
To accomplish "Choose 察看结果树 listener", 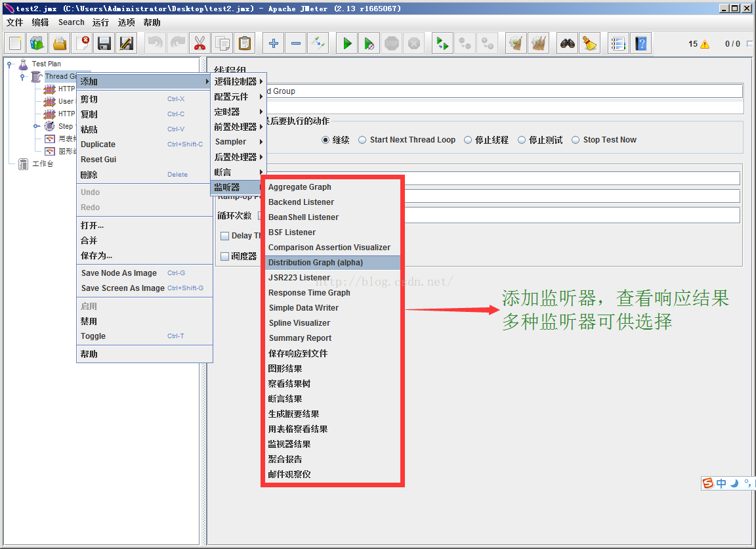I will click(x=333, y=384).
